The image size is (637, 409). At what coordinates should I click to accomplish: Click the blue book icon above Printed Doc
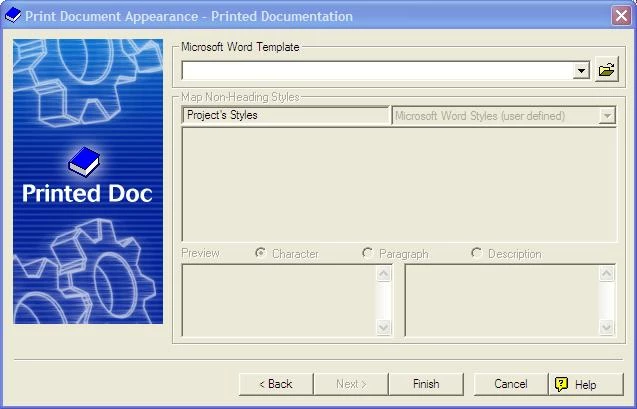pos(84,162)
